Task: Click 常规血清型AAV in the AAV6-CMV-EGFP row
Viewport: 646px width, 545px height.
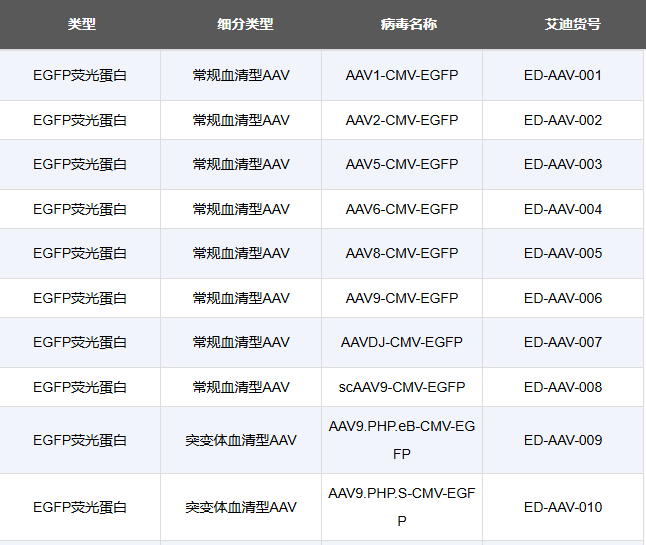Action: 241,209
